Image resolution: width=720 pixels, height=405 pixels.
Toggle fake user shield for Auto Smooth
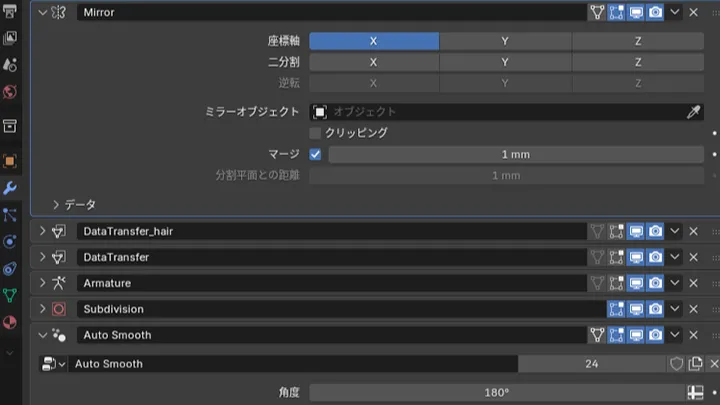[676, 364]
